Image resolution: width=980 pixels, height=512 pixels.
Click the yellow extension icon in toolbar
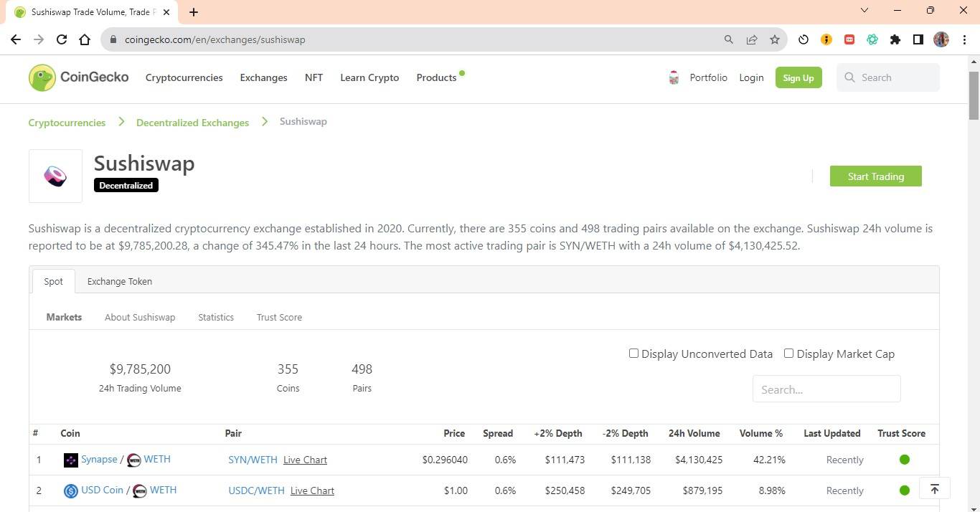pos(826,39)
